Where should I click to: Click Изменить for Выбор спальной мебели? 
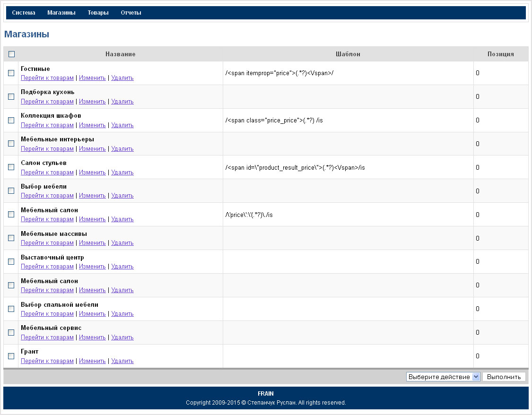pos(92,314)
